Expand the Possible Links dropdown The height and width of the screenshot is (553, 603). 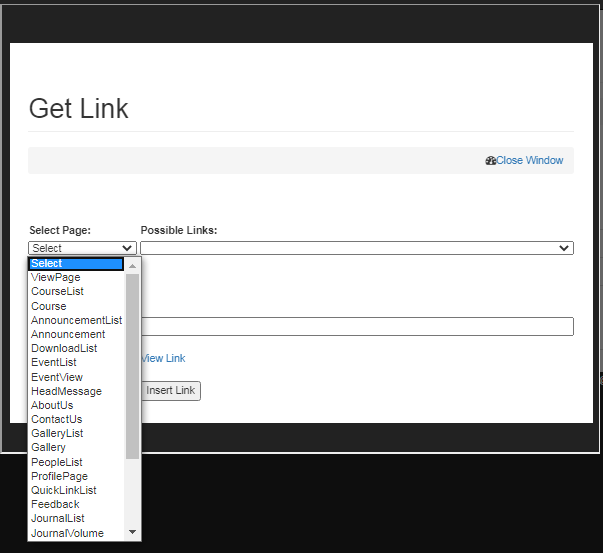point(356,248)
